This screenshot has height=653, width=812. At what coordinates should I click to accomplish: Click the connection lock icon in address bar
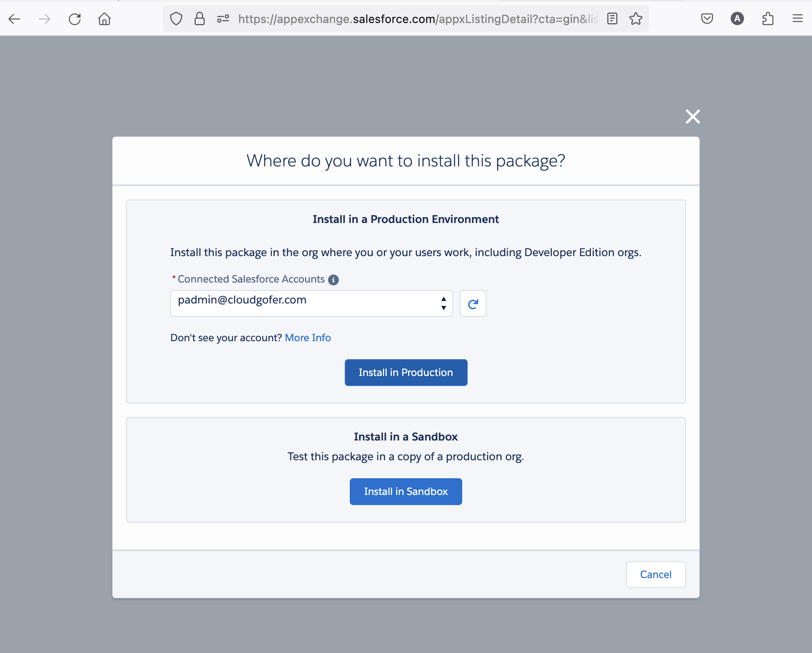(x=199, y=18)
